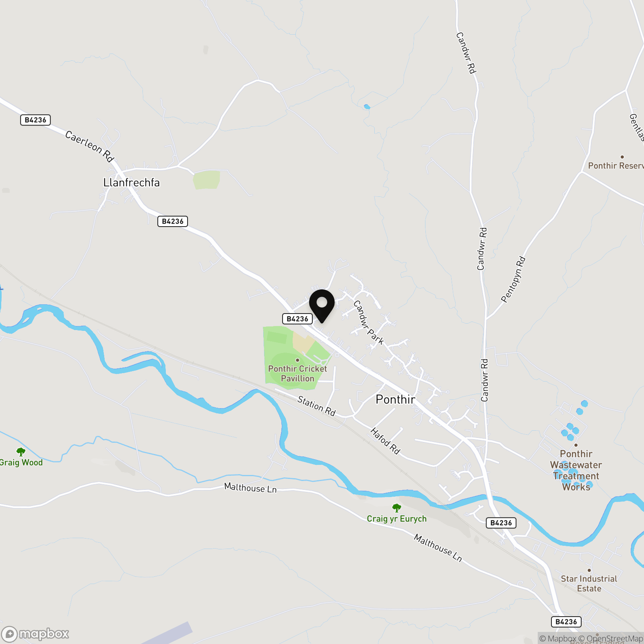Click the Mapbox logo

(x=35, y=634)
